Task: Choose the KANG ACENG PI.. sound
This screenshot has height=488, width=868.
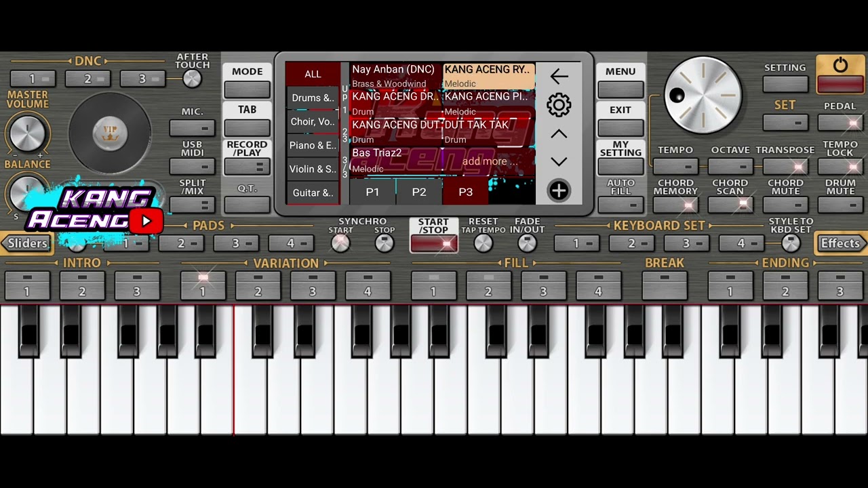Action: 489,104
